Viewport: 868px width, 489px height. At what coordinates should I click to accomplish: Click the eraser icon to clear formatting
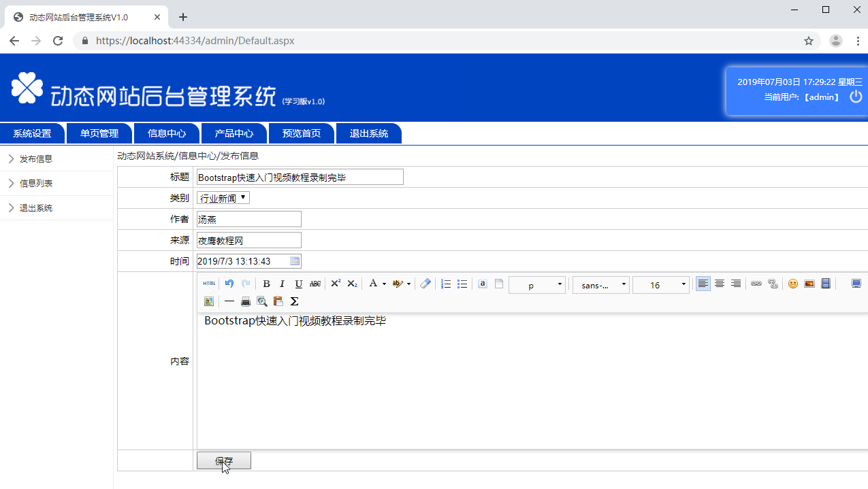point(425,284)
